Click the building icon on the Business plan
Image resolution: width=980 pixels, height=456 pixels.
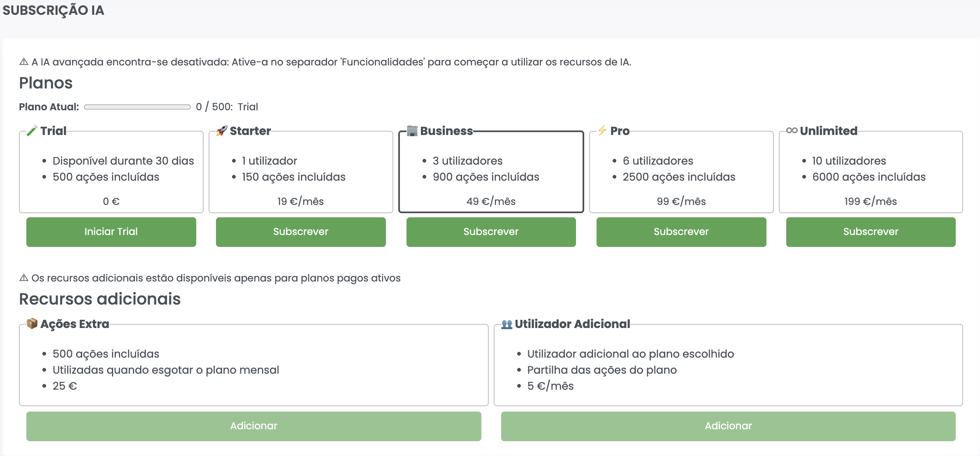coord(413,131)
